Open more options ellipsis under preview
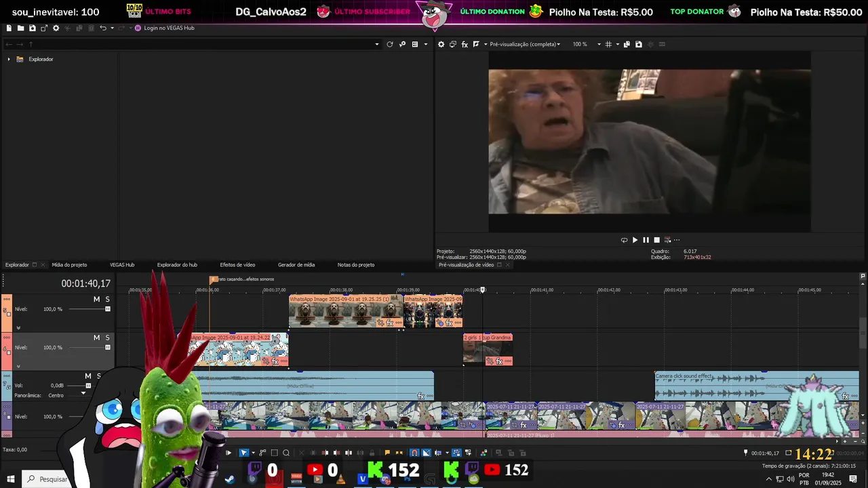This screenshot has height=488, width=868. pos(677,240)
